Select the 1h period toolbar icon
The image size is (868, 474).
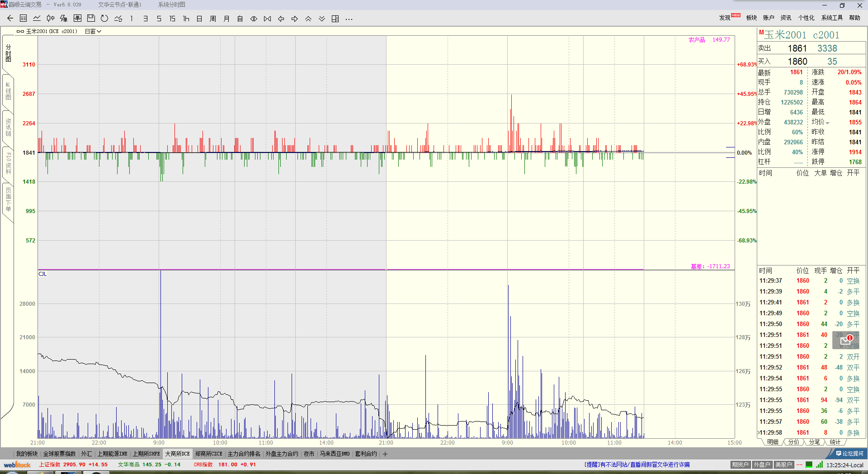(186, 19)
